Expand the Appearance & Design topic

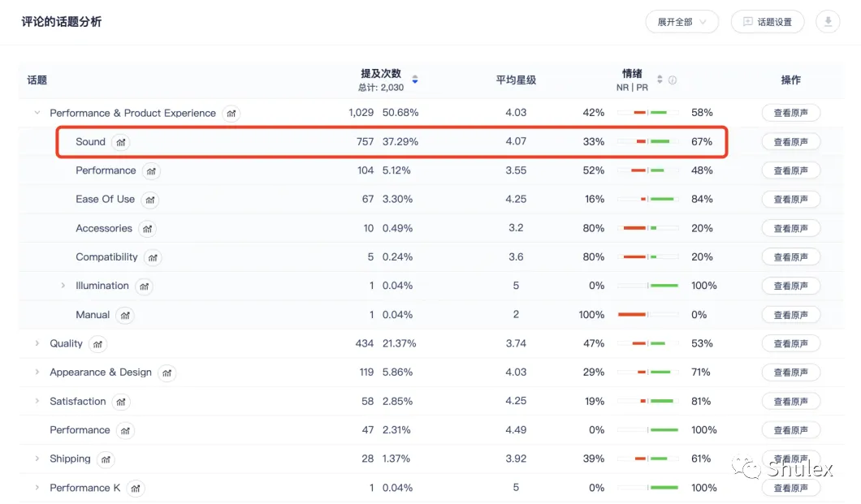37,372
